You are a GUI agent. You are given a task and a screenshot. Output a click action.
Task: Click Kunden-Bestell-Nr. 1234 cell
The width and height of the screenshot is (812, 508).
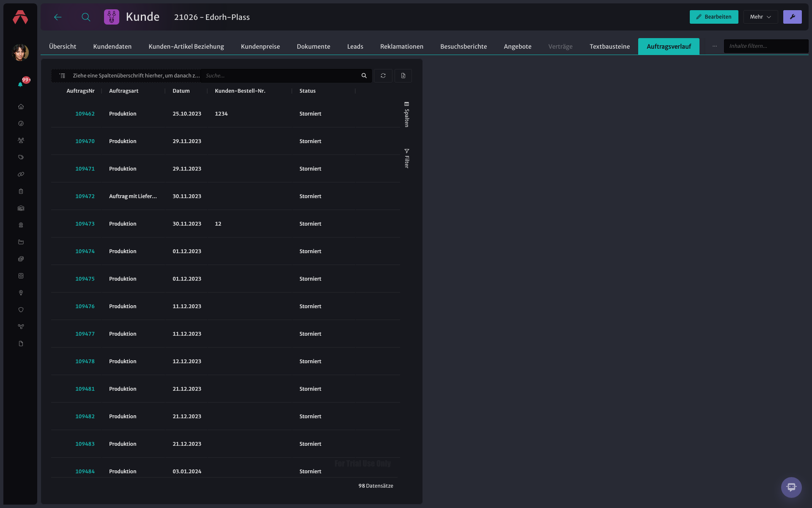pos(221,114)
